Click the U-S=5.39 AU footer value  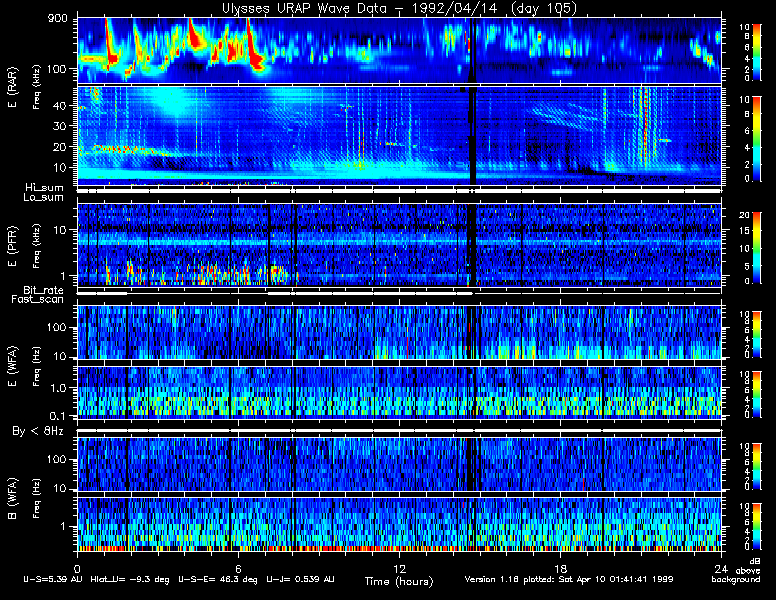coord(53,579)
